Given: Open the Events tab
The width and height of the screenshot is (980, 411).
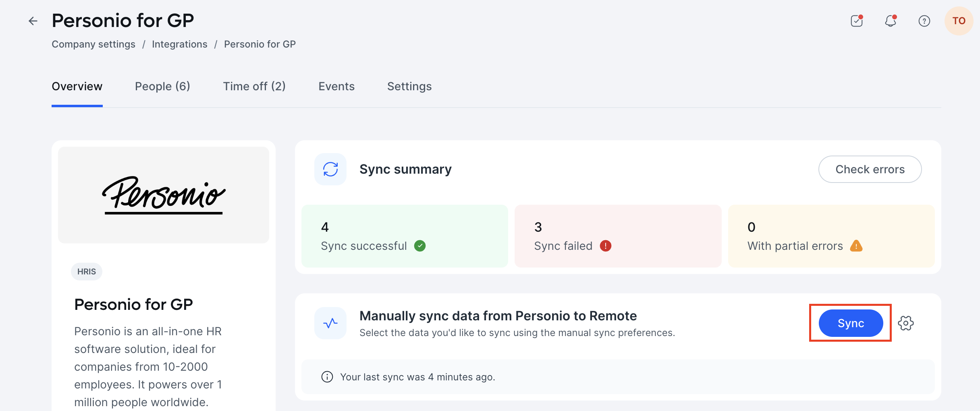Looking at the screenshot, I should [336, 86].
